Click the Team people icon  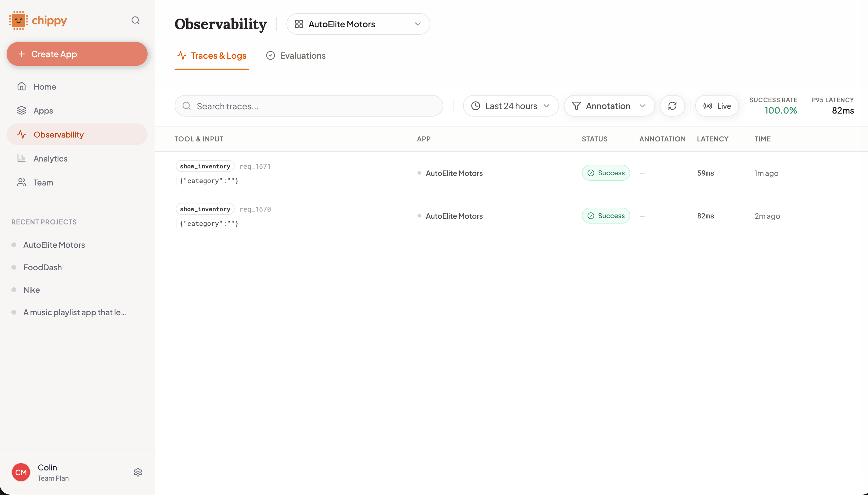click(x=21, y=182)
